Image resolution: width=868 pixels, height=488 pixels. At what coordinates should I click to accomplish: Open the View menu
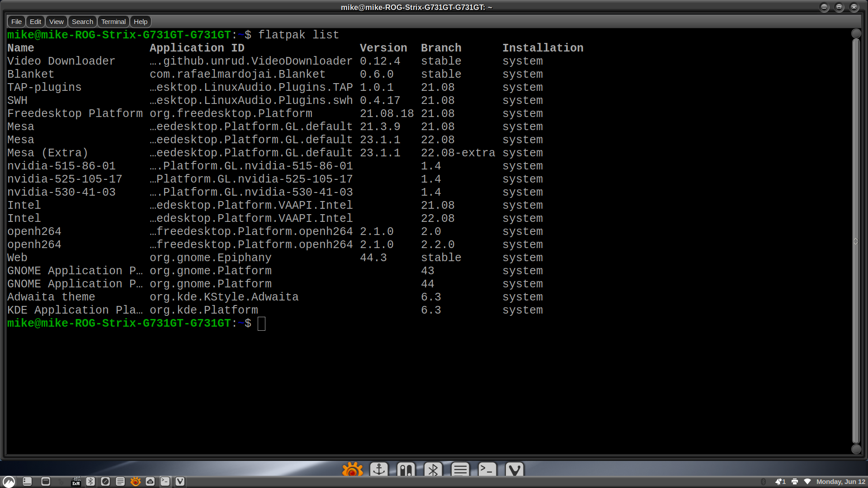coord(56,22)
